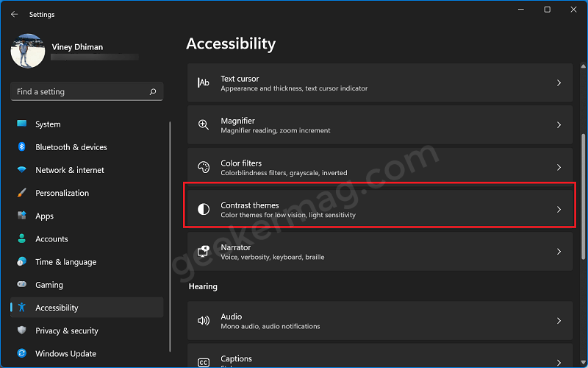Open the Apps category
The height and width of the screenshot is (368, 588).
87,216
